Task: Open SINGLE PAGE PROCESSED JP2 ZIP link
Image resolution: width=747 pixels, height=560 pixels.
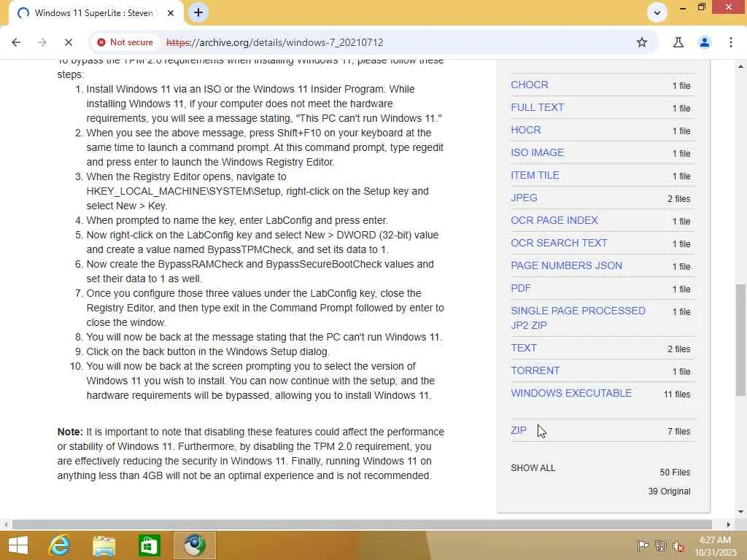Action: [578, 318]
